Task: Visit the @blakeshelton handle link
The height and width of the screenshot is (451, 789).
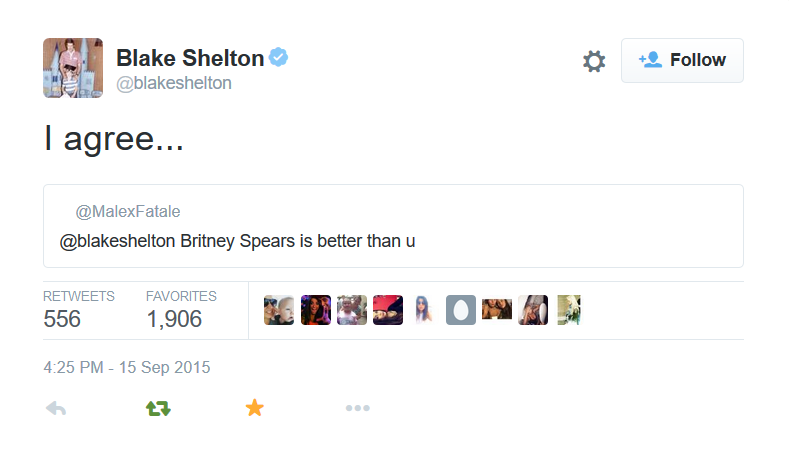Action: (x=174, y=83)
